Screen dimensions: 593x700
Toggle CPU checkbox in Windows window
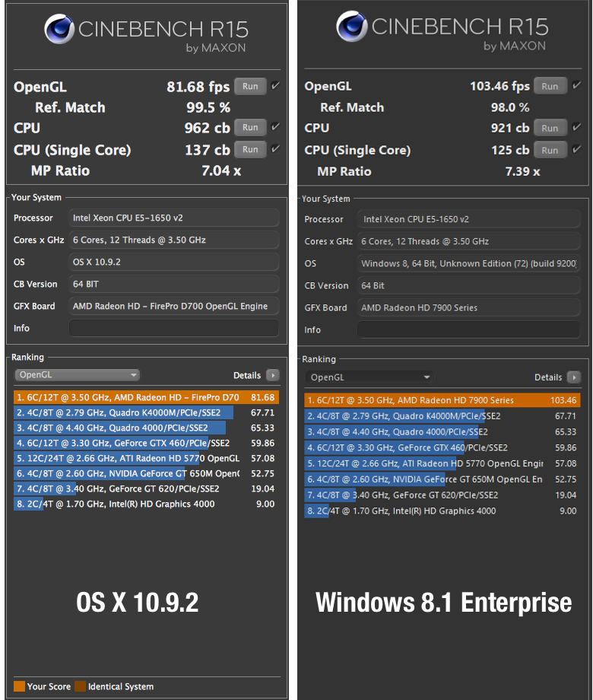tap(576, 127)
